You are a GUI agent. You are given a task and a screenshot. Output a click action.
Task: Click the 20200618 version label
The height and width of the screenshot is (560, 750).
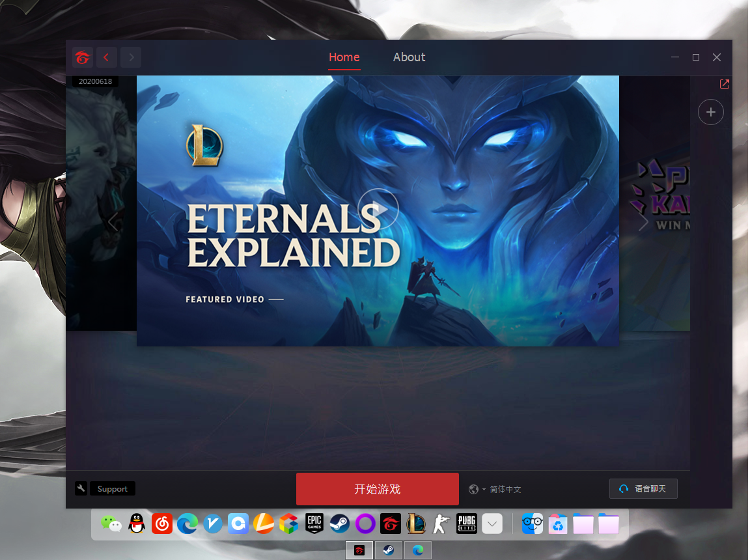95,81
